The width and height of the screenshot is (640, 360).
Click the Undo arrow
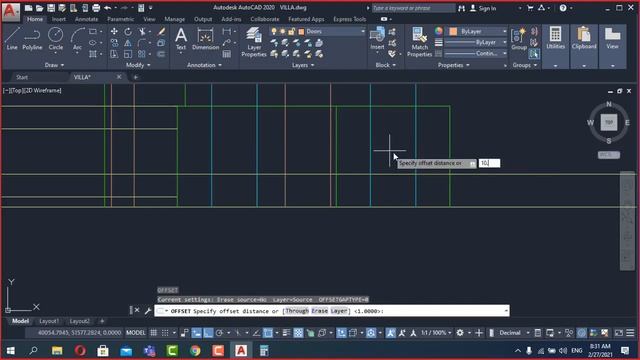[107, 8]
